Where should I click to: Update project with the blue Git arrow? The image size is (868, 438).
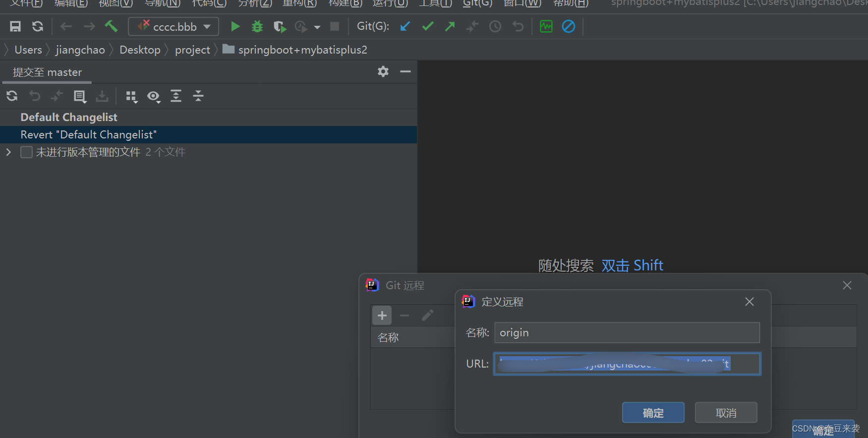[405, 26]
